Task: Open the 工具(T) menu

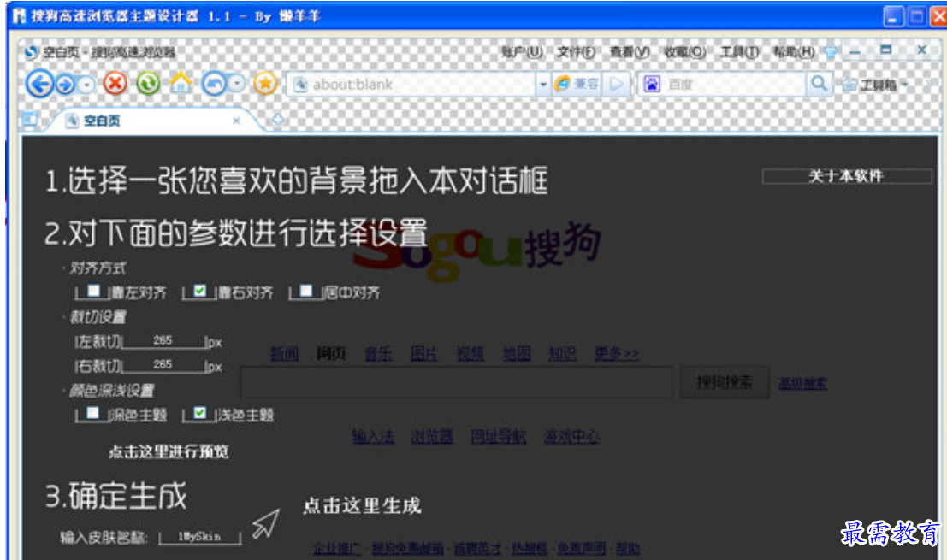Action: click(739, 52)
